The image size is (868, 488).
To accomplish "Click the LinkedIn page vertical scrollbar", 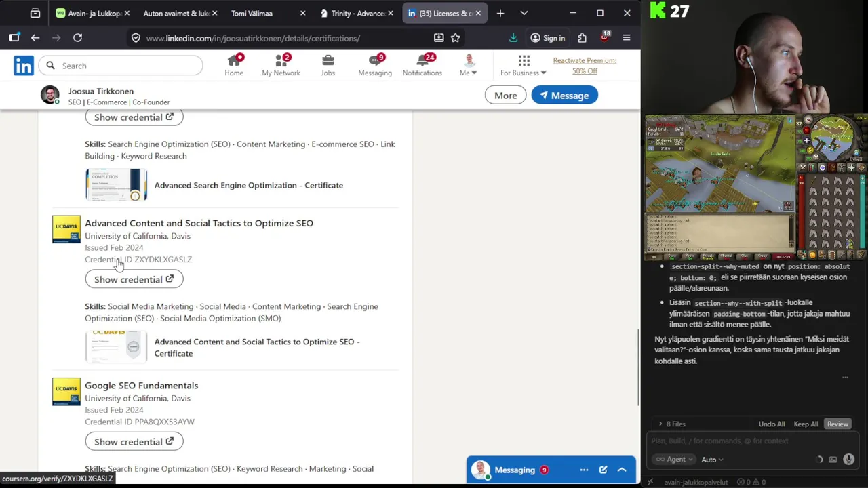I will (637, 368).
